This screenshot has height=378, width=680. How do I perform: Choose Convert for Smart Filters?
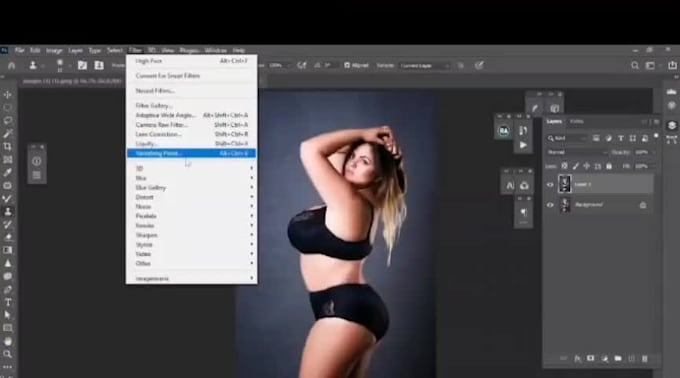coord(191,76)
